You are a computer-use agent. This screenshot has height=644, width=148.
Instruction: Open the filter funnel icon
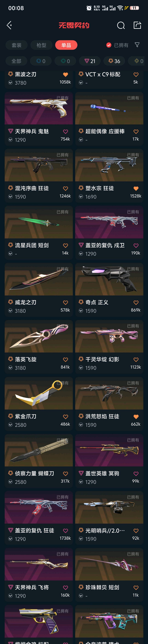137,45
